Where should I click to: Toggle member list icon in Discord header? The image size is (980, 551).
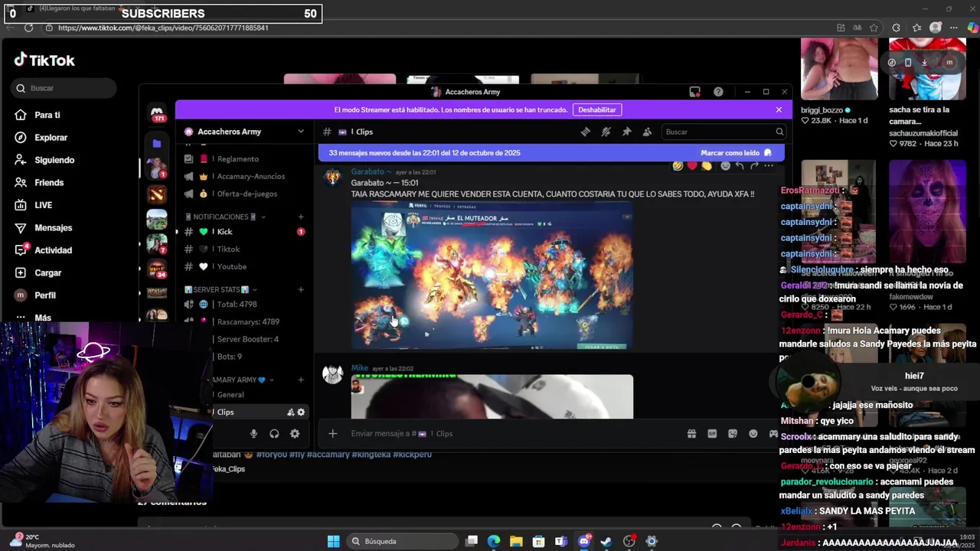point(647,132)
